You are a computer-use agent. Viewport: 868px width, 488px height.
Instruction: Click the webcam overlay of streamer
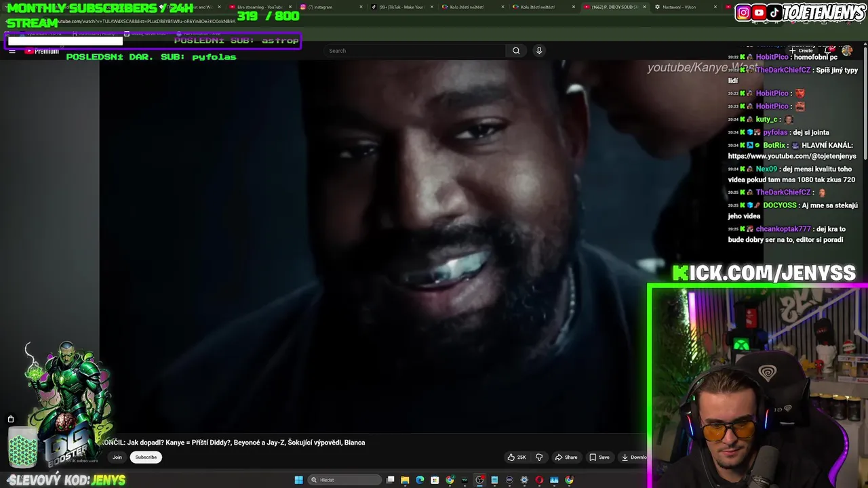point(758,386)
